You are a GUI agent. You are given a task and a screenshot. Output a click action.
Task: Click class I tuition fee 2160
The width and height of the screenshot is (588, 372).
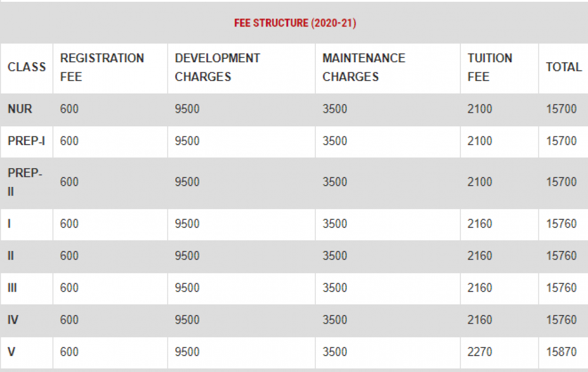click(x=480, y=224)
